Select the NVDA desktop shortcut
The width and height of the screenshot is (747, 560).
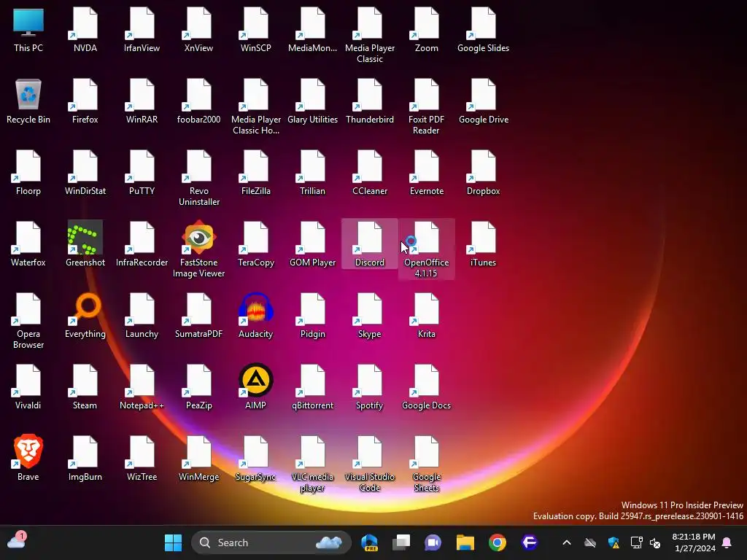tap(85, 30)
